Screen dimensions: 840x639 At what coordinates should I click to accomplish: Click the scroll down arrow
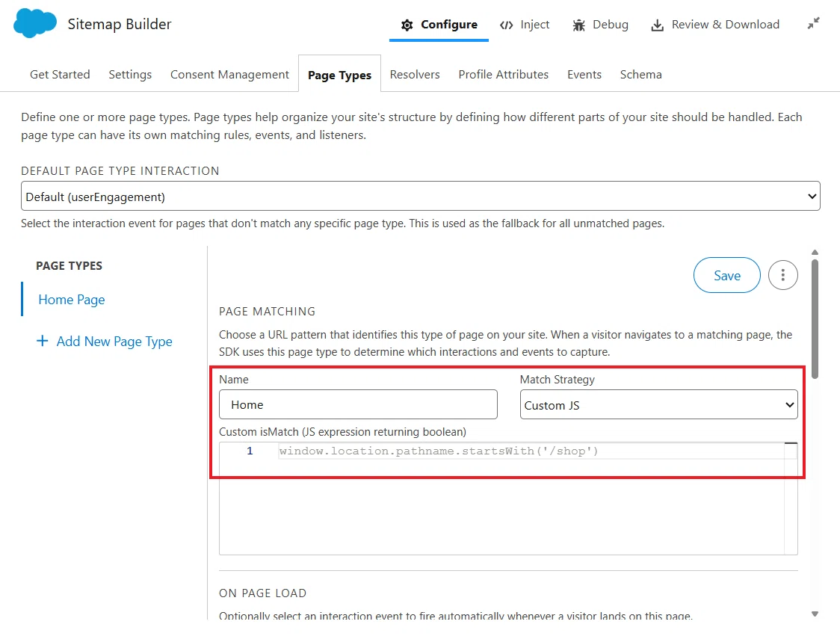[815, 614]
